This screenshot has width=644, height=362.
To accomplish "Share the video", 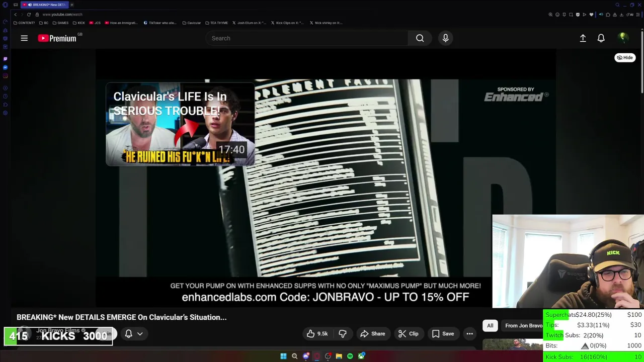I will 373,334.
